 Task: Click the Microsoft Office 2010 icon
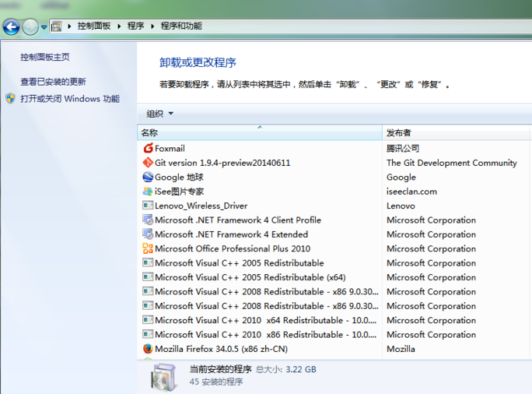(148, 248)
